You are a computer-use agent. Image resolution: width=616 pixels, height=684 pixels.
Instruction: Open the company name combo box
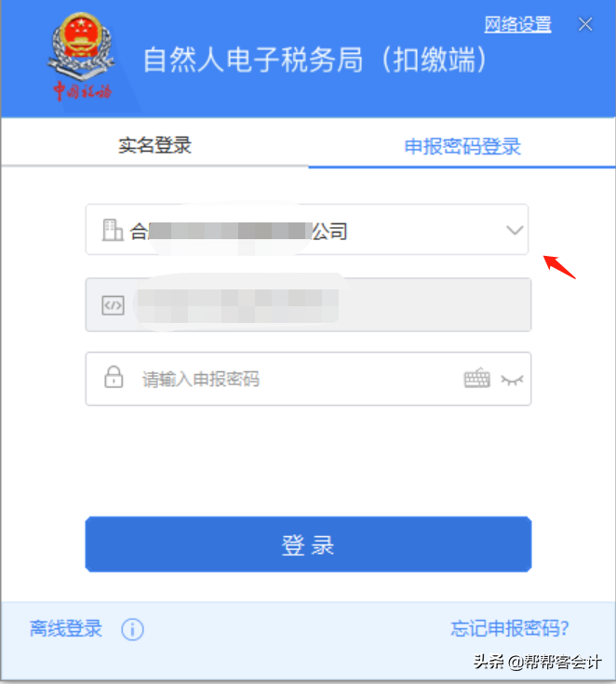[307, 230]
